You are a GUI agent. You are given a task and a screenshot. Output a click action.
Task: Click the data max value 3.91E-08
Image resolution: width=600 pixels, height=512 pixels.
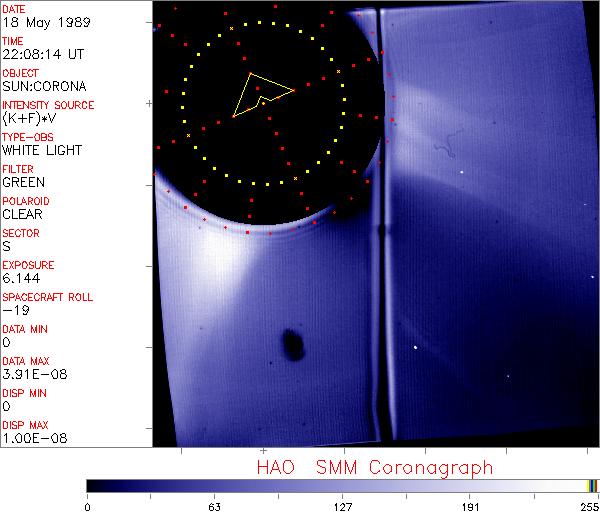point(32,374)
